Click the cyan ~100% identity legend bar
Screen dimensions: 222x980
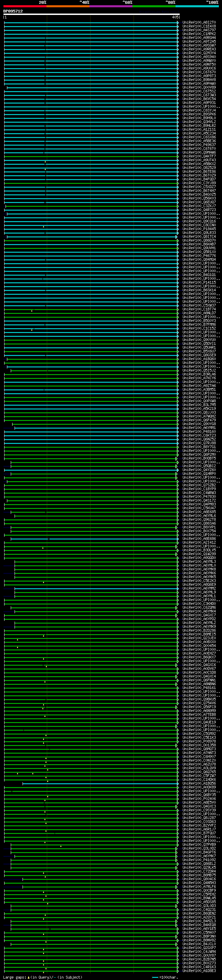point(197,6)
